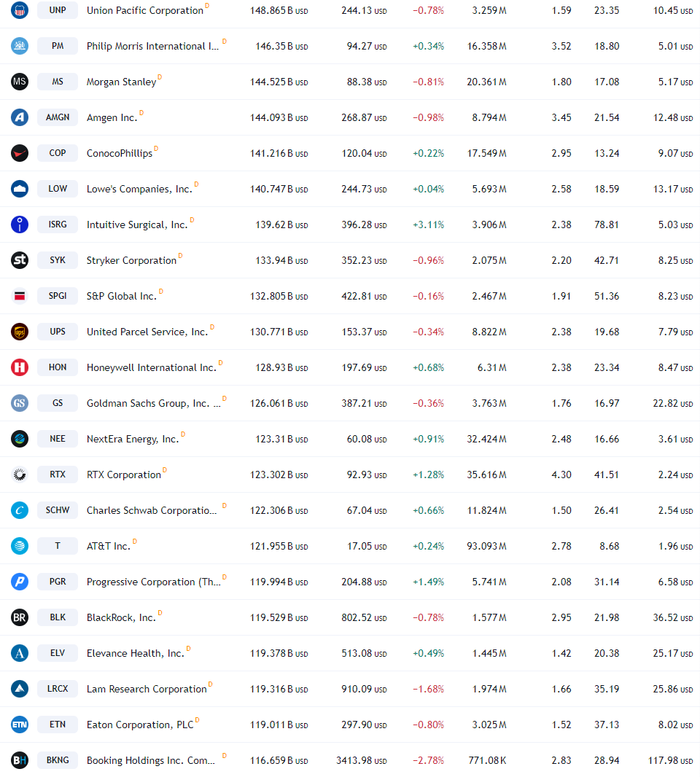Open the Morgan Stanley company link
700x777 pixels.
[x=122, y=82]
